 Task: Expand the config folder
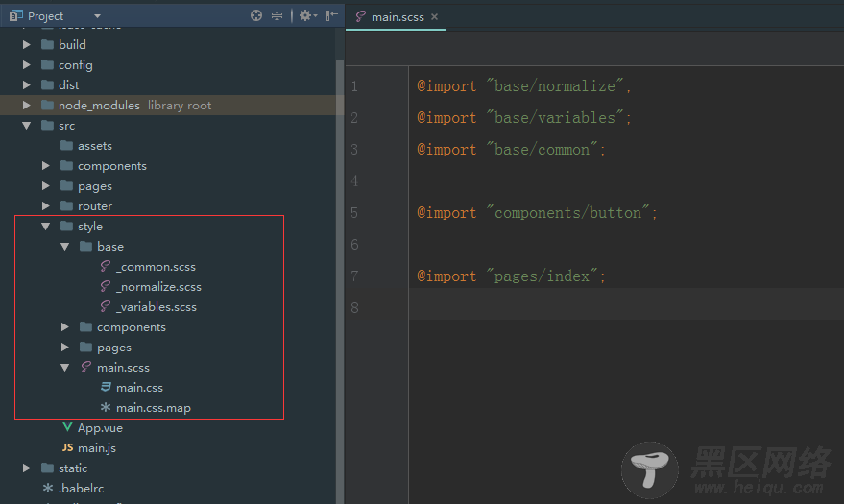coord(26,65)
